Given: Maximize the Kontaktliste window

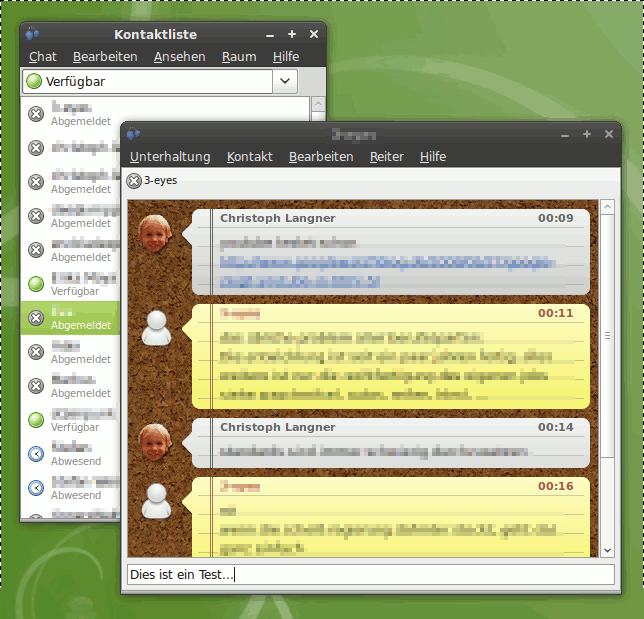Looking at the screenshot, I should coord(292,34).
